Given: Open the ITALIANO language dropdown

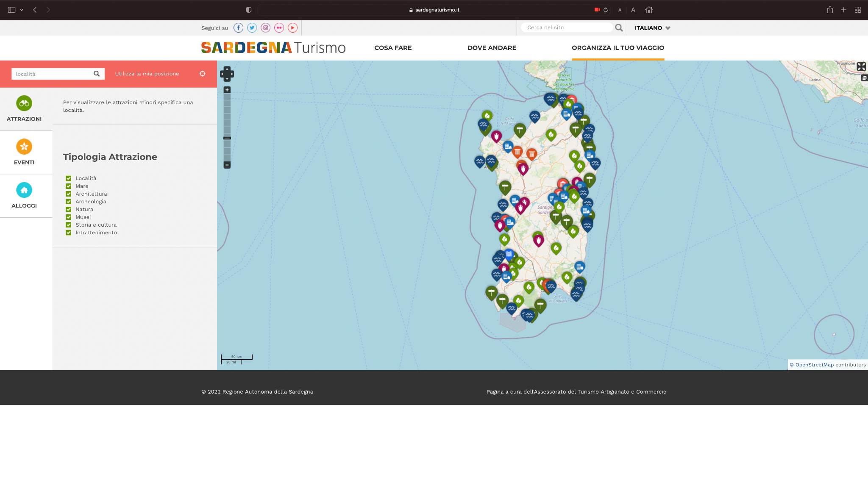Looking at the screenshot, I should pyautogui.click(x=652, y=28).
